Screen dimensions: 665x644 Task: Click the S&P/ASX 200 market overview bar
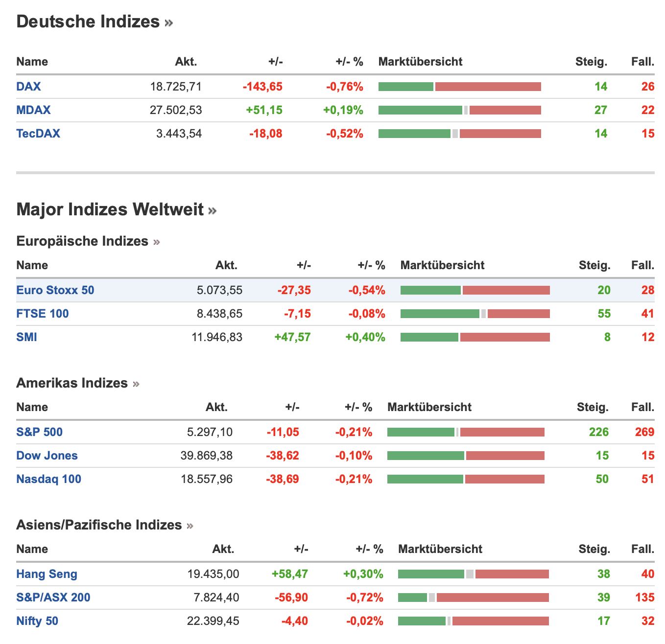[x=473, y=598]
